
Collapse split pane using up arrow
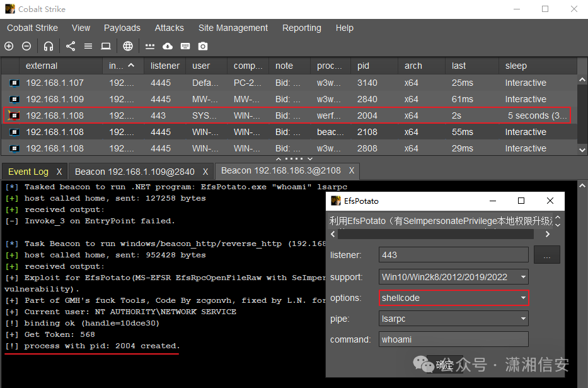[x=279, y=159]
